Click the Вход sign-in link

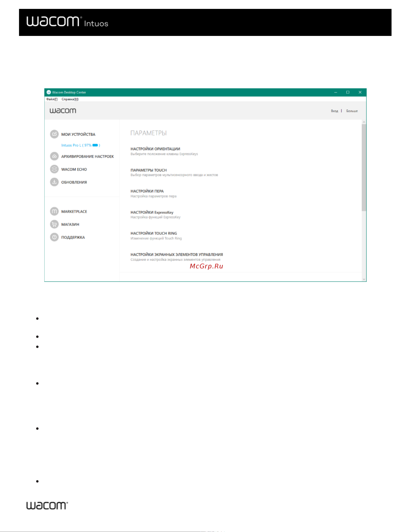(x=334, y=111)
